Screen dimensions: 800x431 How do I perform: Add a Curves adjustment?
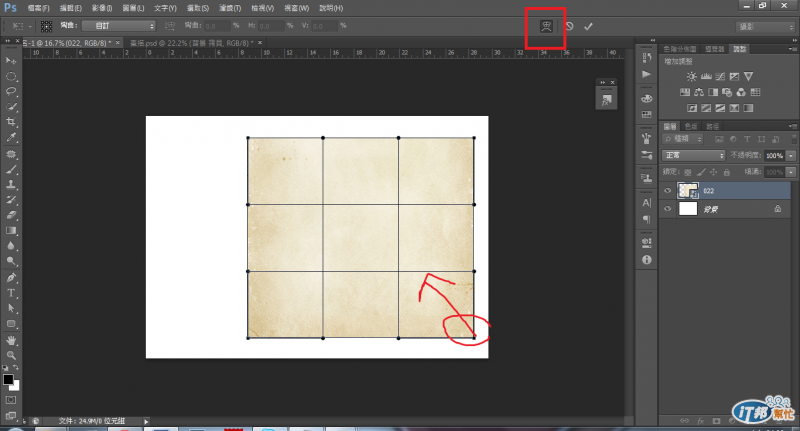pos(720,77)
